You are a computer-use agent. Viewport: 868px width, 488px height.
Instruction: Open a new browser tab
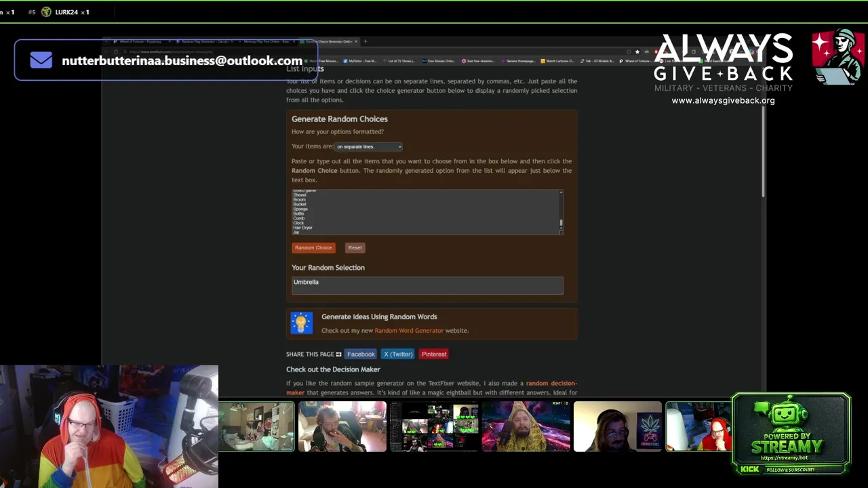pyautogui.click(x=365, y=41)
